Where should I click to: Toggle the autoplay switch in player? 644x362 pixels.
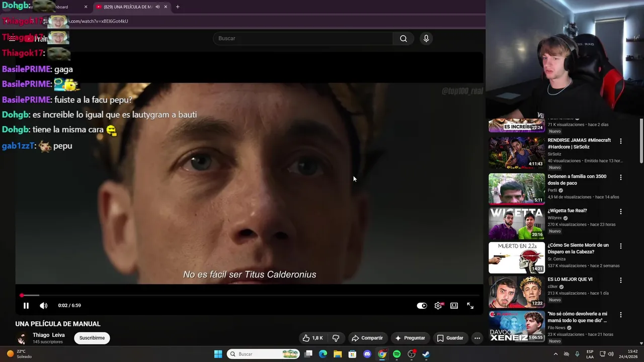(x=422, y=306)
